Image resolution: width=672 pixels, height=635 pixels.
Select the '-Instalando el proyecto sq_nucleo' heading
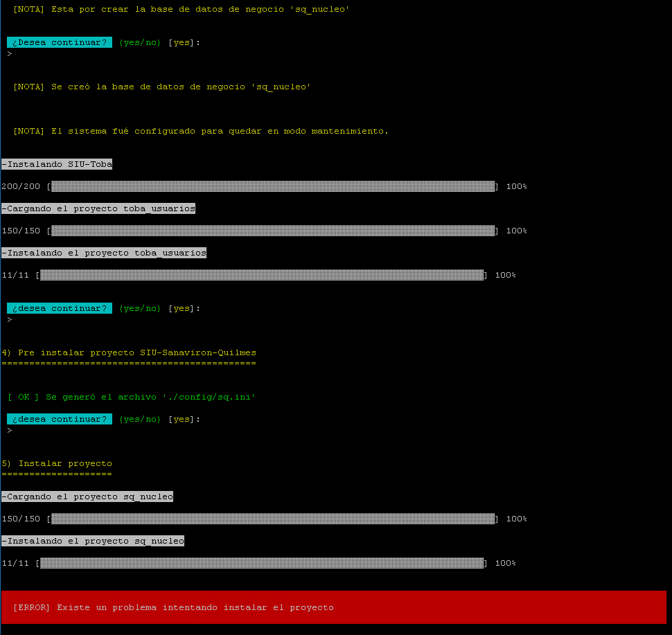(93, 541)
